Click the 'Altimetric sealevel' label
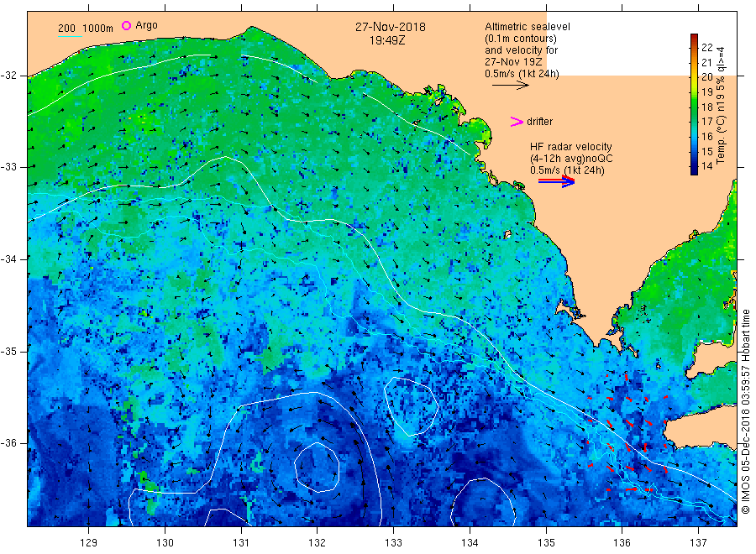Viewport: 756px width, 554px height. (x=527, y=27)
